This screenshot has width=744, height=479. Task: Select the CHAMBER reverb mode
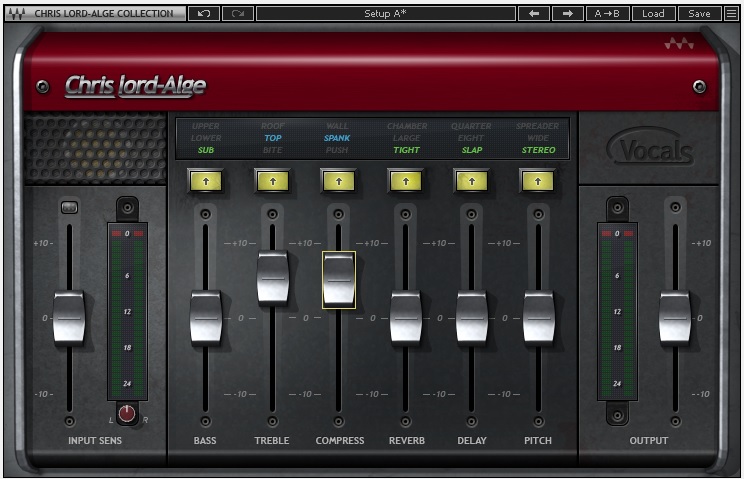407,126
